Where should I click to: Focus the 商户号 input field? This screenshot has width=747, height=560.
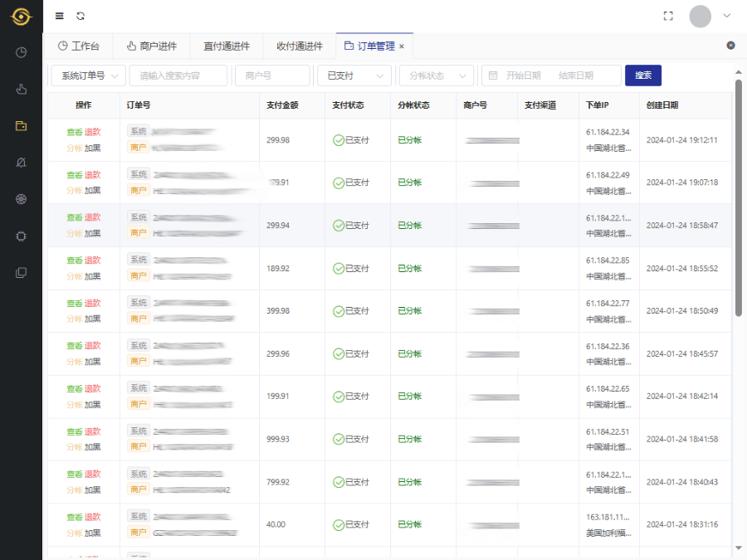click(x=272, y=75)
